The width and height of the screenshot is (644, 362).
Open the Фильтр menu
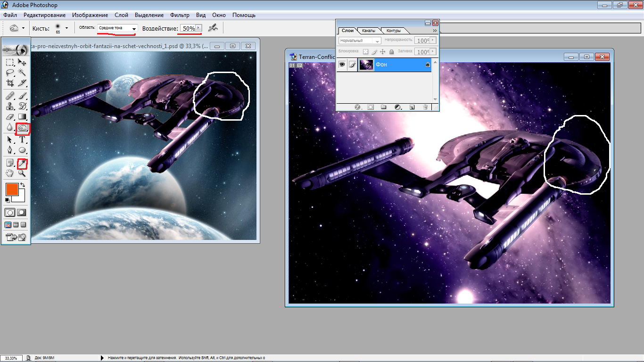coord(180,15)
